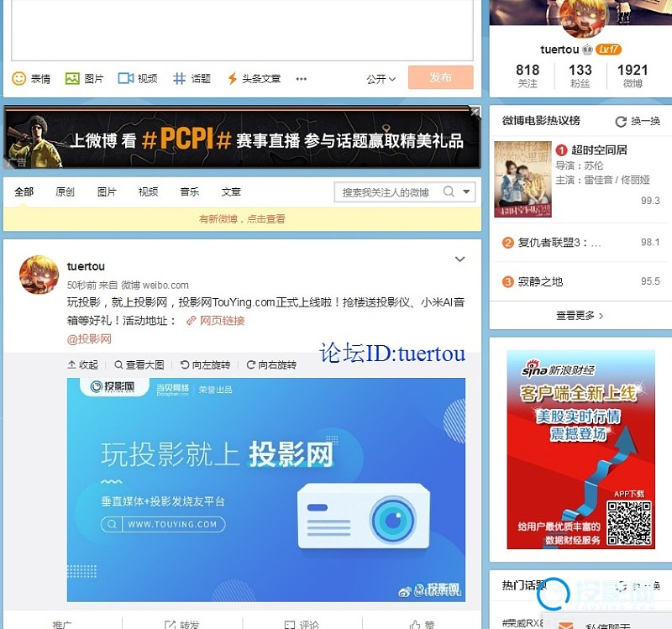Screen dimensions: 672x629
Task: Click the 评论 comment icon
Action: 290,625
